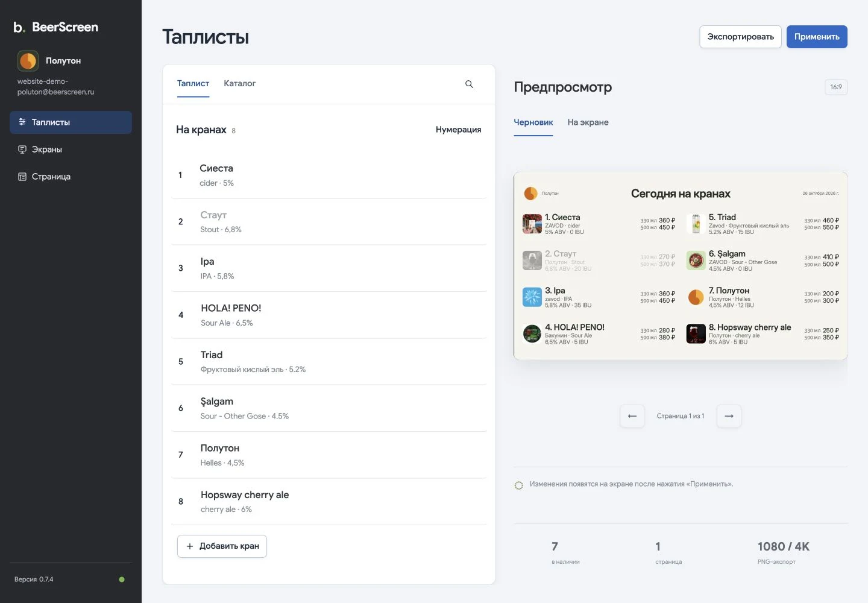Click the 7 в наличии stat
Image resolution: width=868 pixels, height=603 pixels.
point(565,553)
